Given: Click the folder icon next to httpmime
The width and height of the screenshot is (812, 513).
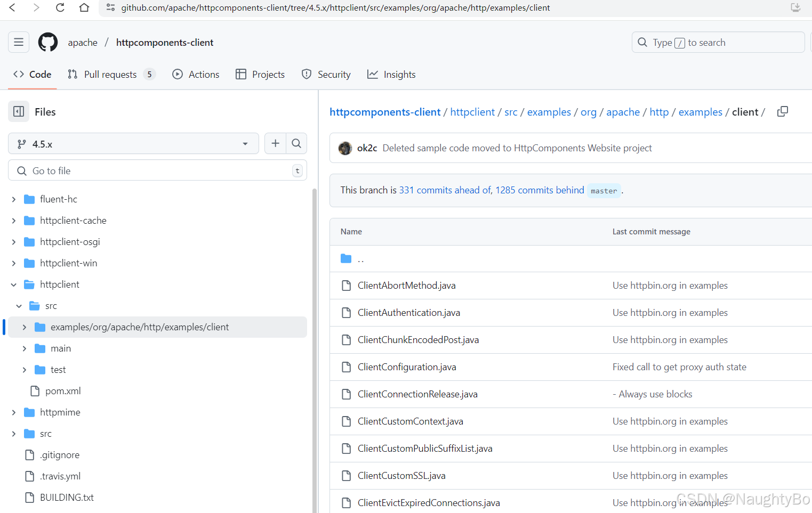Looking at the screenshot, I should click(x=29, y=412).
